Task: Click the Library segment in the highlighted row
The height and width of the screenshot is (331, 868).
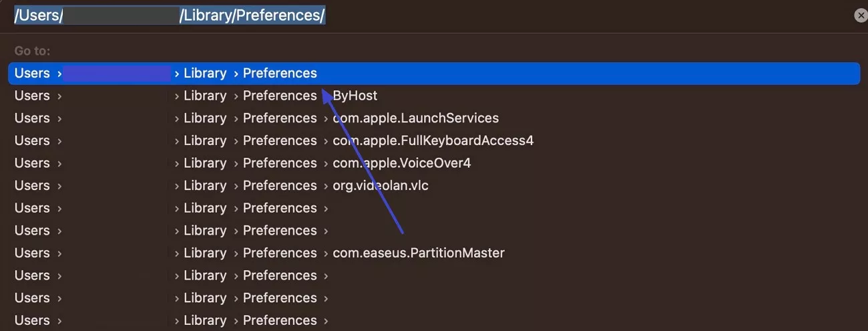Action: [x=205, y=74]
